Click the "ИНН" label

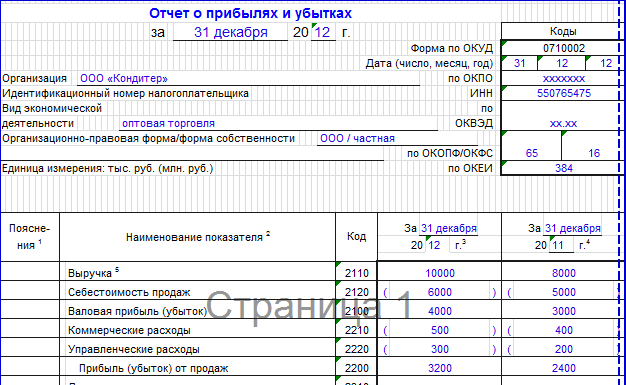tap(481, 93)
